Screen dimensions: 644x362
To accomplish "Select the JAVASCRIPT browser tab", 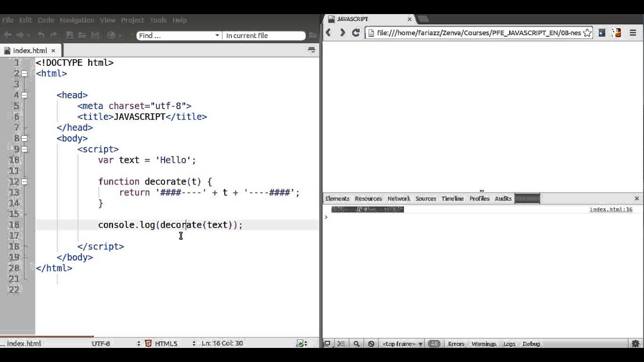I will coord(370,19).
